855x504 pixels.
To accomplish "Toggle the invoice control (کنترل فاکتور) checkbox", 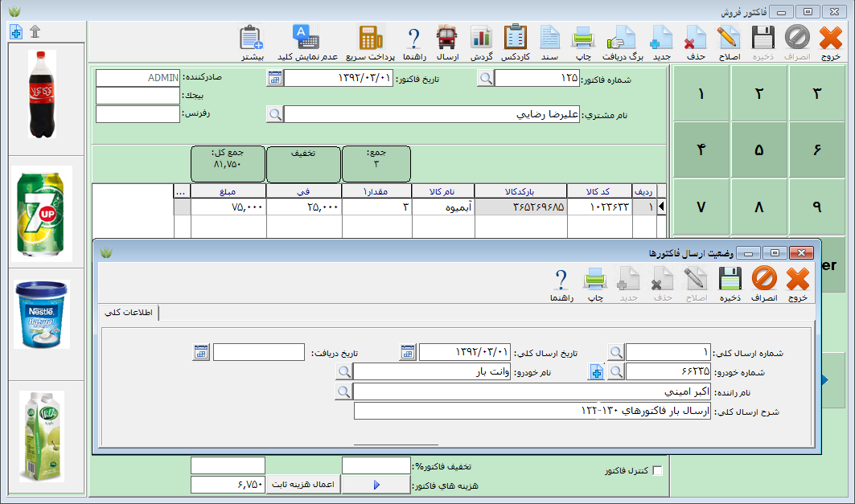I will pos(657,471).
